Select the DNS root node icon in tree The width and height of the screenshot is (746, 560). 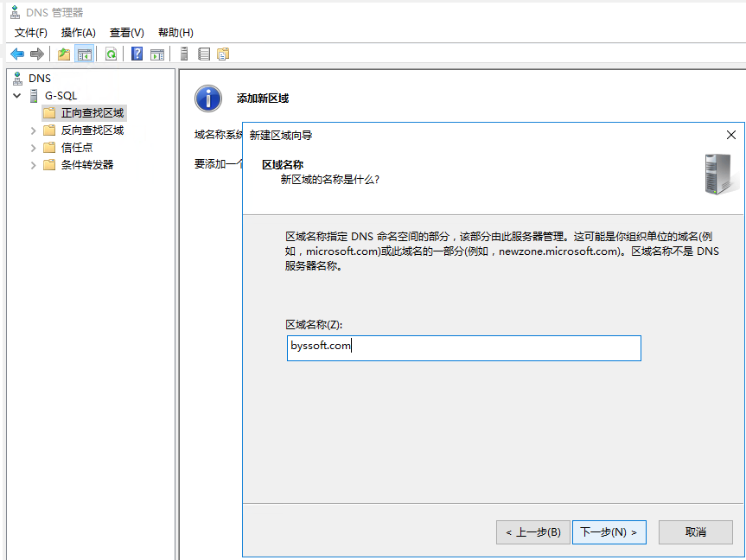point(17,78)
